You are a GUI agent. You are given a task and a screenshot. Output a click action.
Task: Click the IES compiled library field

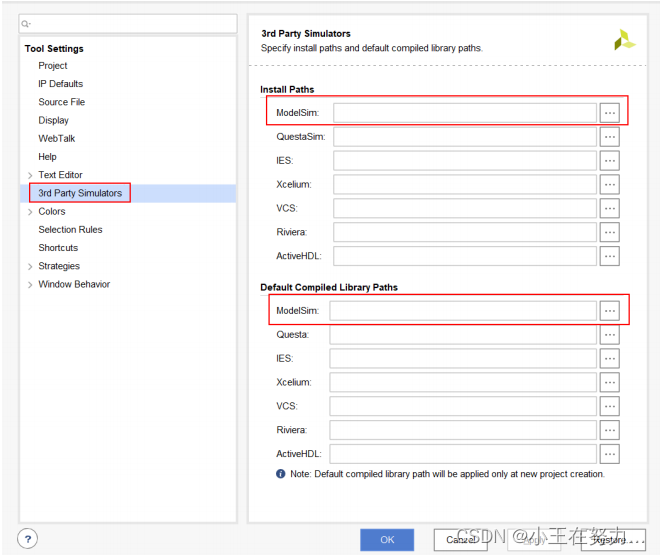(463, 358)
